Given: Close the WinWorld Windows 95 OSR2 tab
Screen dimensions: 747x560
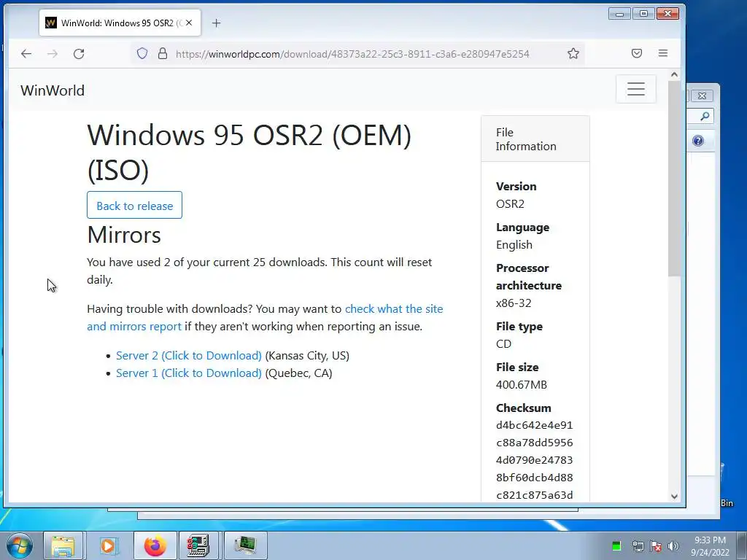Looking at the screenshot, I should click(x=189, y=23).
